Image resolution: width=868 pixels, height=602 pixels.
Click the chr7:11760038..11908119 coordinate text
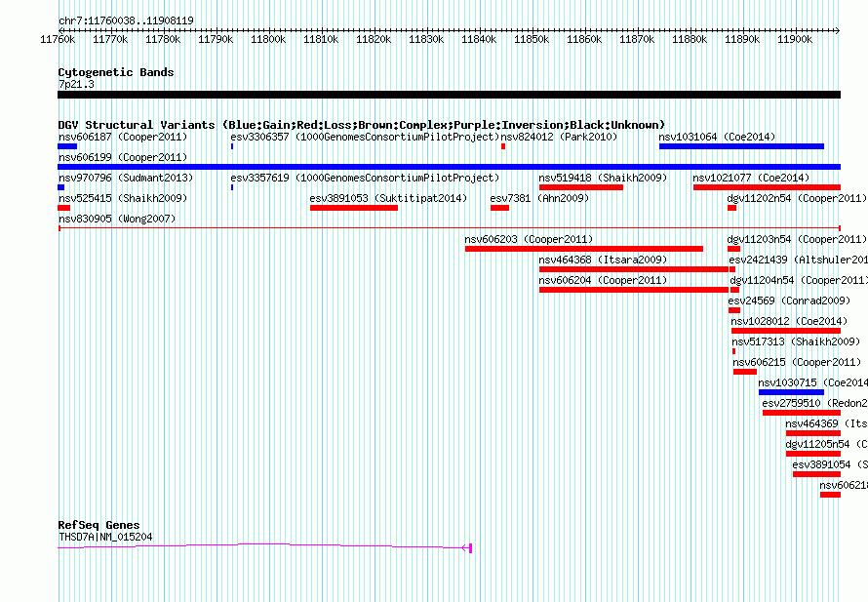point(126,20)
